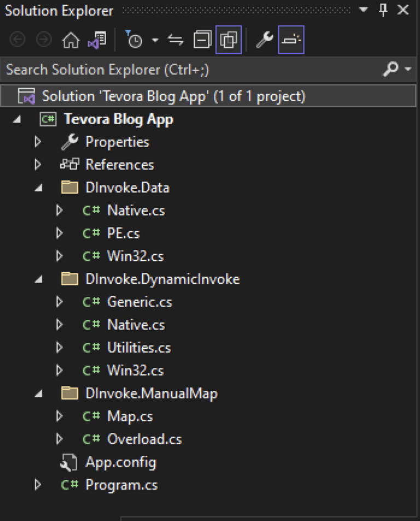This screenshot has height=521, width=420.
Task: Collapse the DInvoke.Data folder
Action: (x=37, y=187)
